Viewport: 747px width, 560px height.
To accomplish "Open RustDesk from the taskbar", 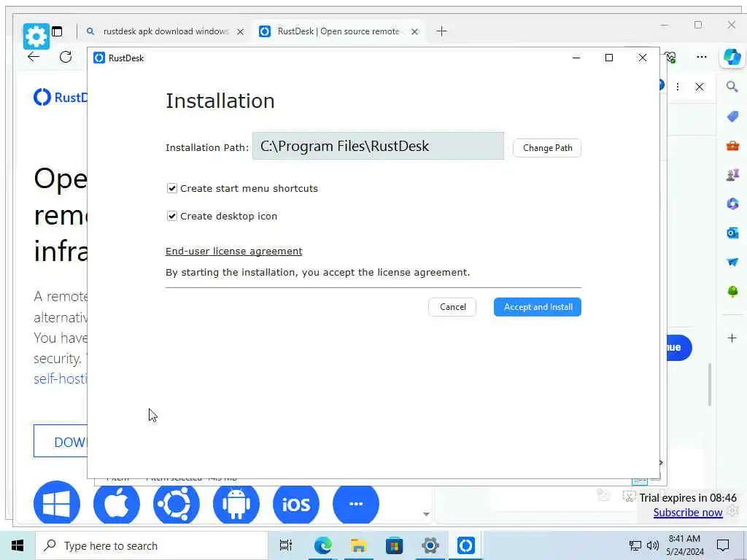I will (x=466, y=545).
